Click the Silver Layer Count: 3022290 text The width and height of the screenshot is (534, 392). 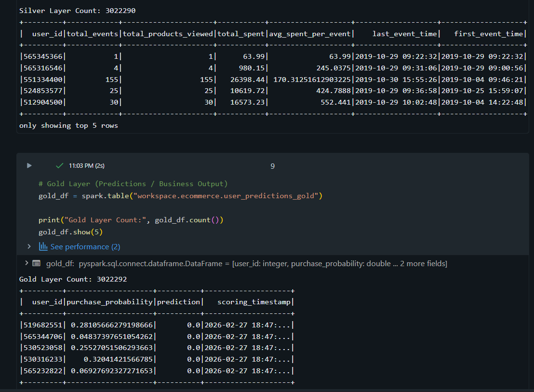pyautogui.click(x=77, y=11)
